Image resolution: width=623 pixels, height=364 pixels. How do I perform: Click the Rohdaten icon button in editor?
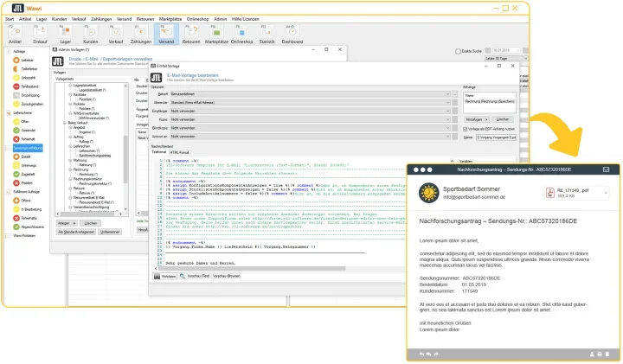165,276
